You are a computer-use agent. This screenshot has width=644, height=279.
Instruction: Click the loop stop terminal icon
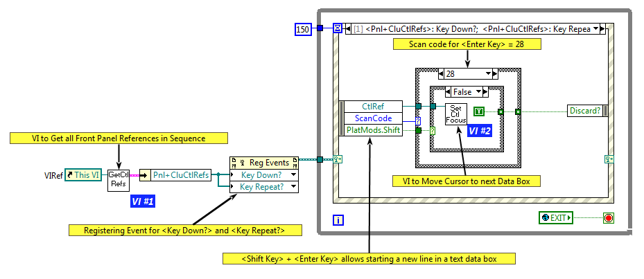[x=608, y=218]
